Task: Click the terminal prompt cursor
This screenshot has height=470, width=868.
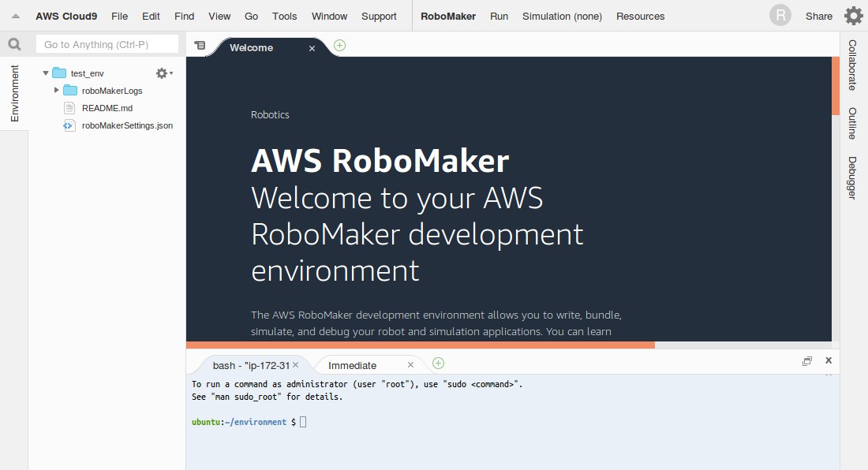Action: [303, 422]
